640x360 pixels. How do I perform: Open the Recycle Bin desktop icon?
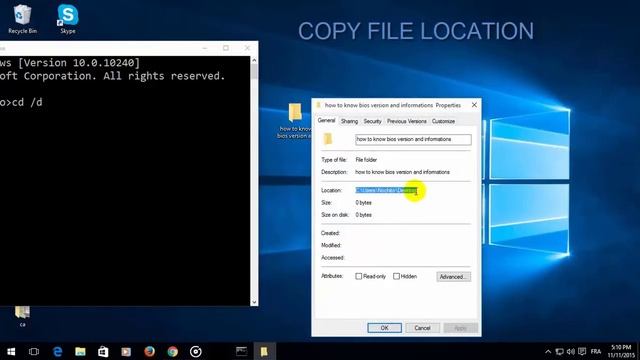[22, 19]
